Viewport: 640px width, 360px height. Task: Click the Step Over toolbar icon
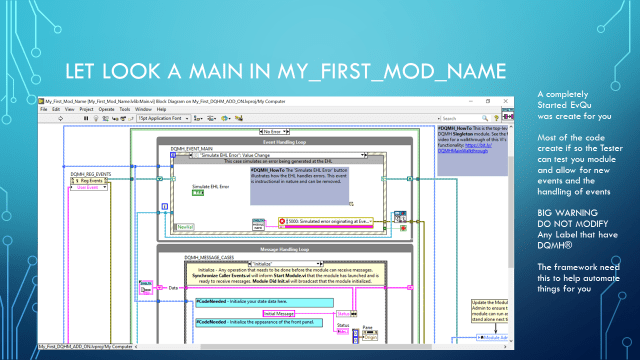(123, 118)
